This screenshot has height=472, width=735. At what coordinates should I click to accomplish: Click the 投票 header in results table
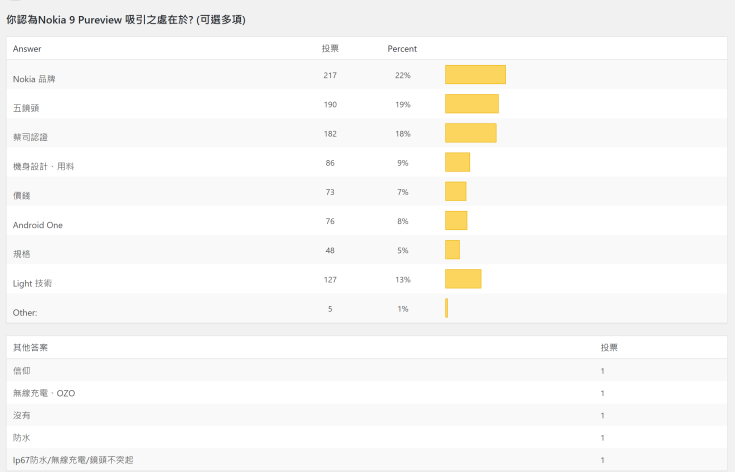pos(330,49)
